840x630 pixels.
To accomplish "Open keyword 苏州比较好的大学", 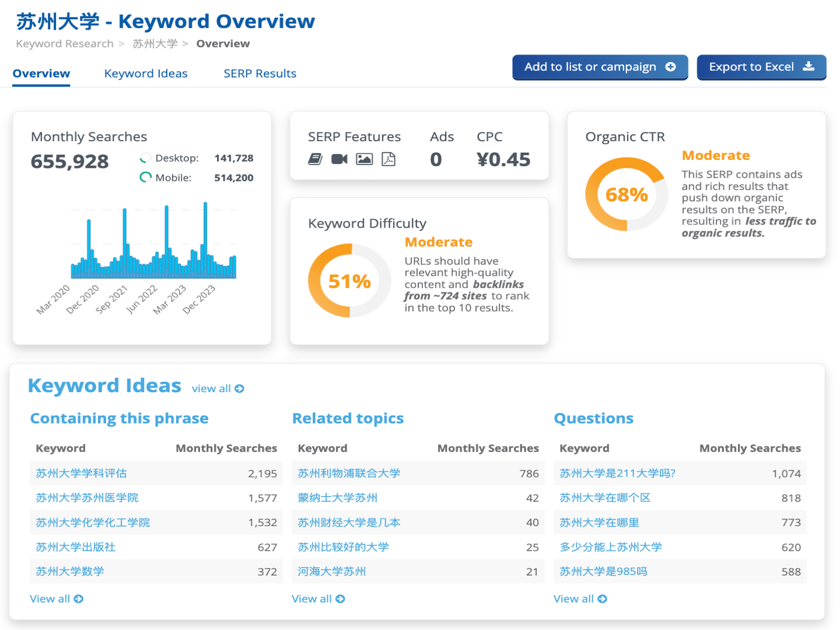I will coord(344,547).
